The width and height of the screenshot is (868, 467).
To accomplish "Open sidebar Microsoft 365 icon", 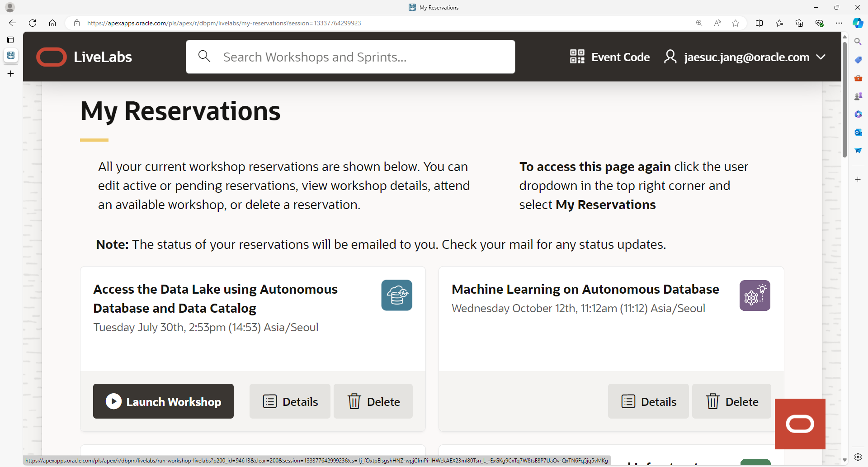I will point(858,114).
